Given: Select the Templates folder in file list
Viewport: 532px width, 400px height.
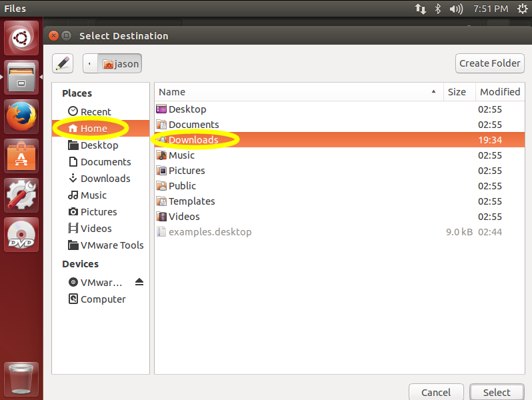Looking at the screenshot, I should (x=339, y=201).
